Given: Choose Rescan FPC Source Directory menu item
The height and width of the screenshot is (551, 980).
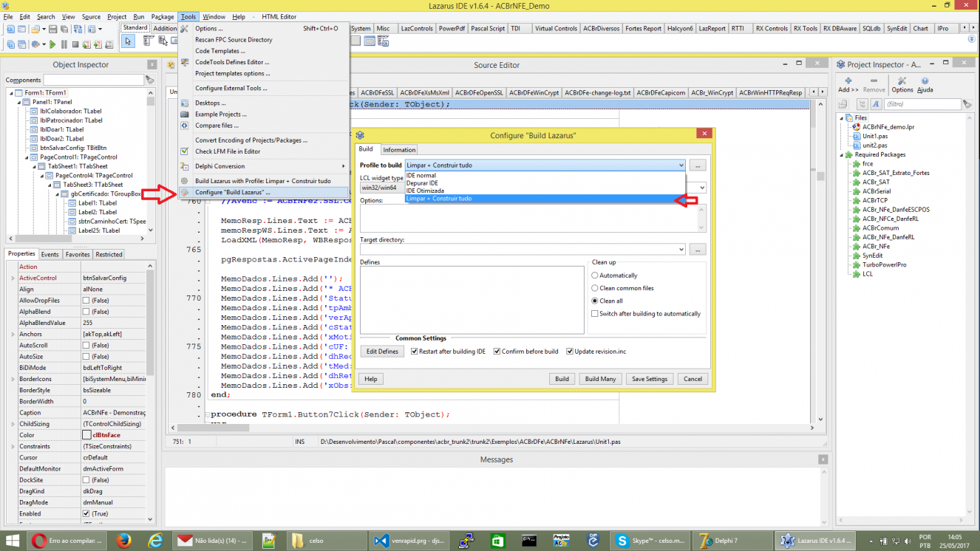Looking at the screenshot, I should [234, 40].
